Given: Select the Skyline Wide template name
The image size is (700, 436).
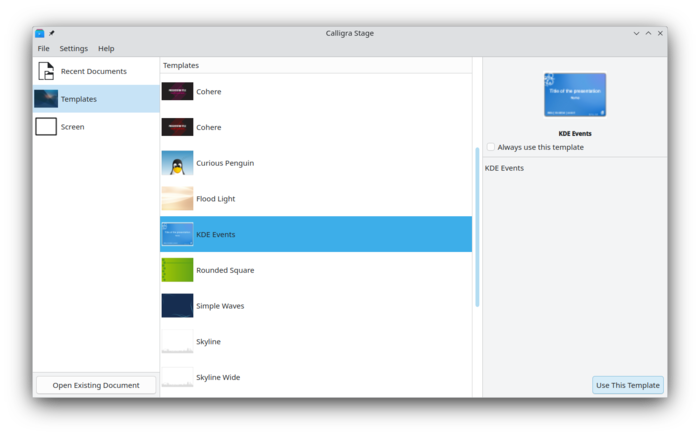Looking at the screenshot, I should click(x=218, y=377).
